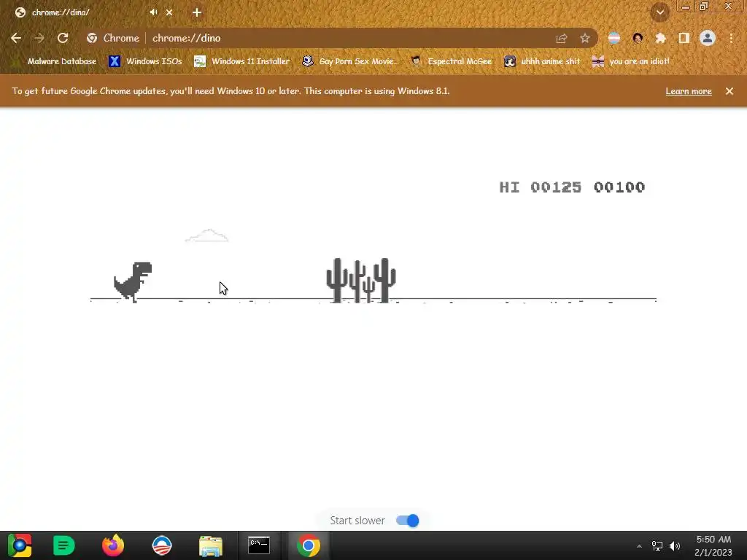Open the striped flag extension icon
Image resolution: width=747 pixels, height=560 pixels.
click(x=614, y=38)
